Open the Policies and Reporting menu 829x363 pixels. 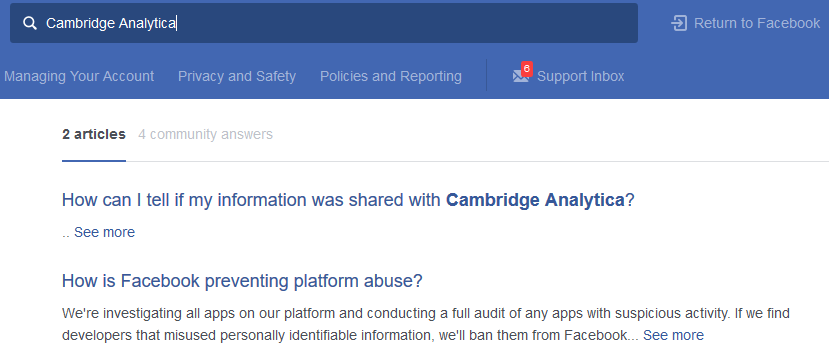(x=391, y=76)
